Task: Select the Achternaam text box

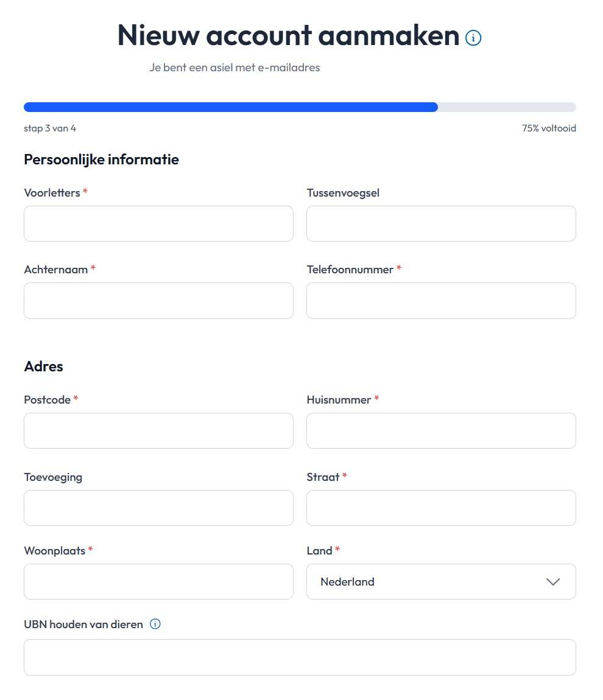Action: point(158,300)
